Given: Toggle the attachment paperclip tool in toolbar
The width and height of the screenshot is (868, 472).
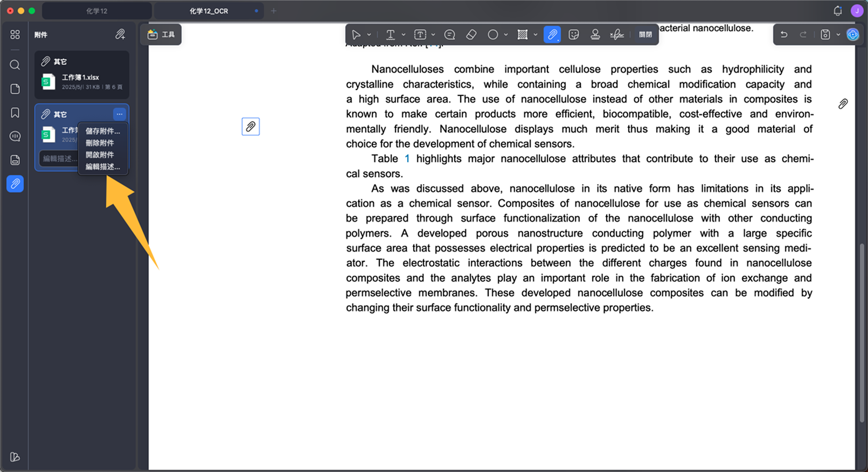Looking at the screenshot, I should click(x=552, y=34).
